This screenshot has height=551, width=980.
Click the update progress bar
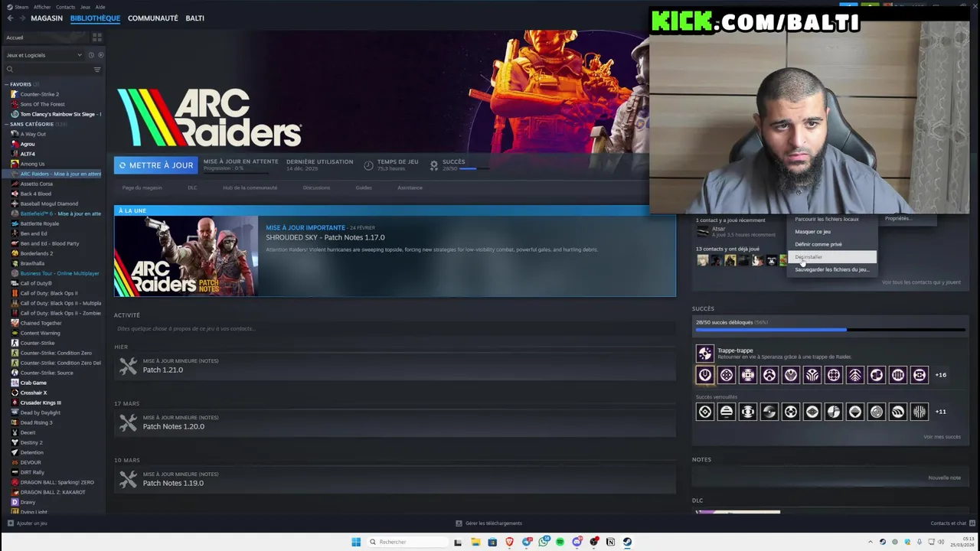pos(235,173)
